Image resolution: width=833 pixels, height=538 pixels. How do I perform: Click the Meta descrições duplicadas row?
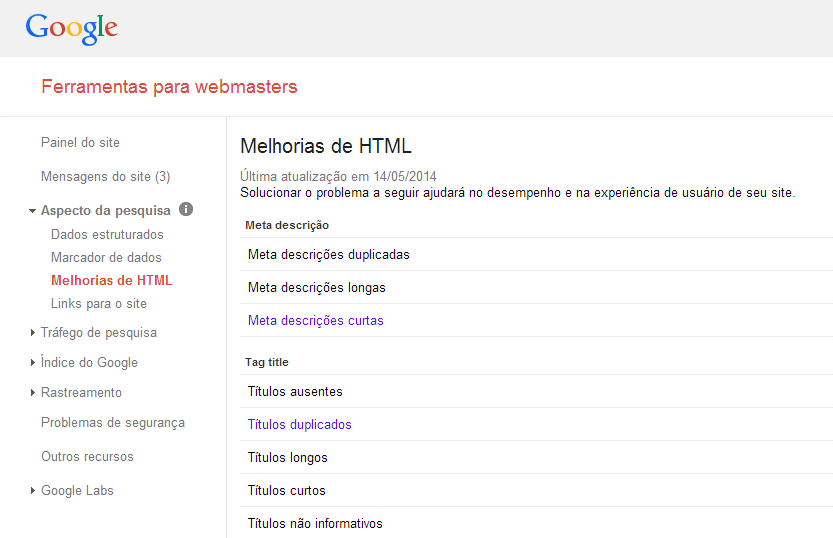click(x=328, y=255)
